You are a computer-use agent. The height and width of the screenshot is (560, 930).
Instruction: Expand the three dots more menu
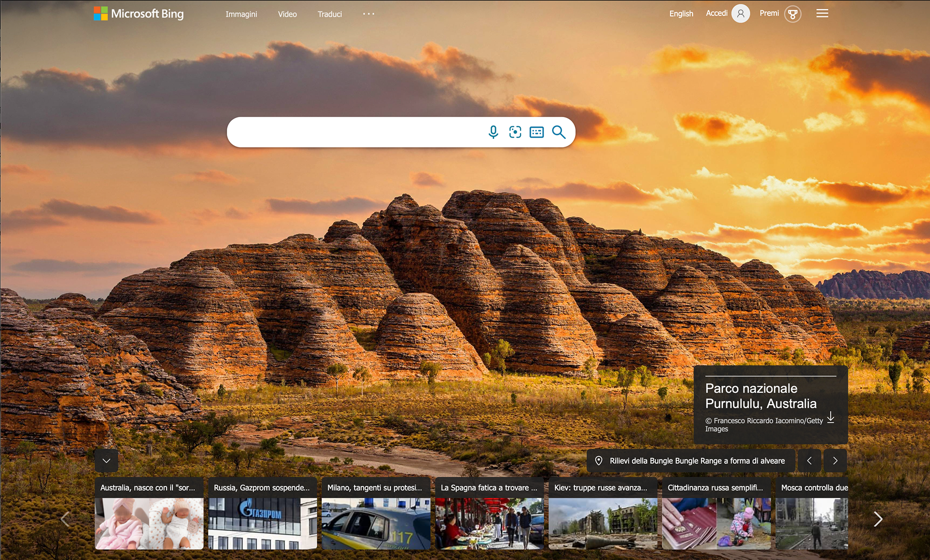369,14
